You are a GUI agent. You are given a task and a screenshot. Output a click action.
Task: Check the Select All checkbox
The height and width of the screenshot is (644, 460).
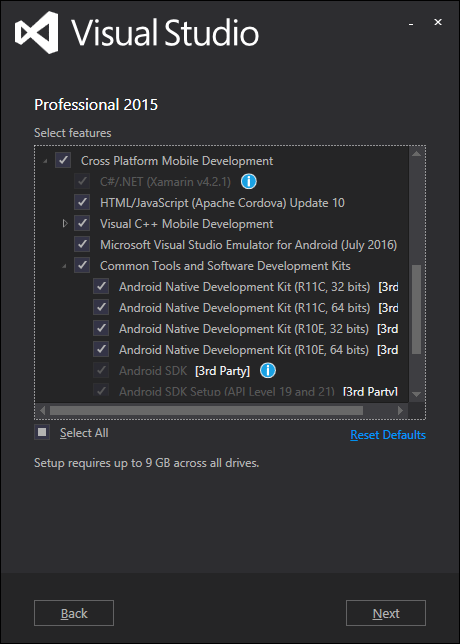pos(42,432)
